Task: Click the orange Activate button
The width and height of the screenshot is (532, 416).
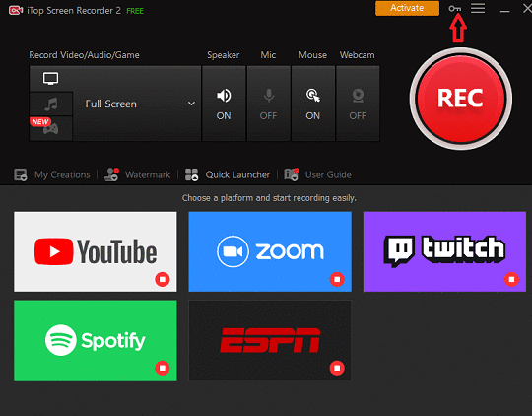Action: (x=407, y=8)
